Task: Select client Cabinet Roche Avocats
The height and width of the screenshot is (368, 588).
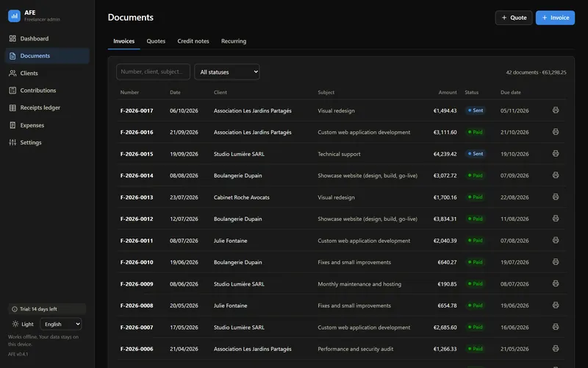Action: click(x=242, y=197)
